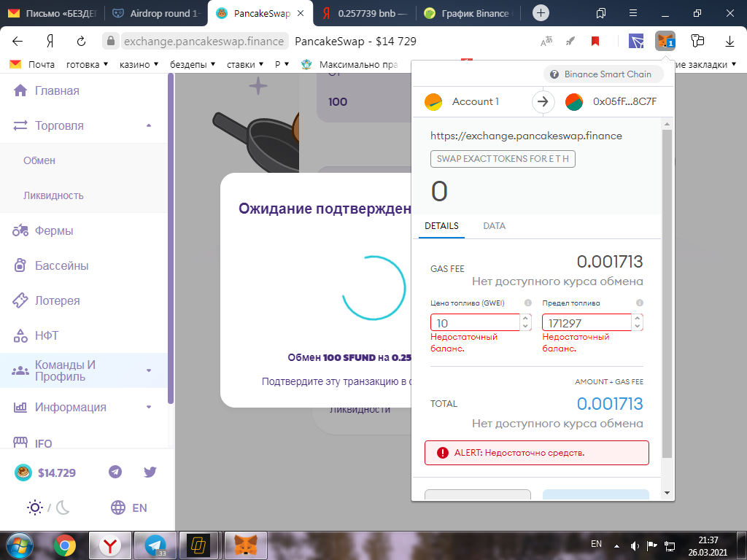The height and width of the screenshot is (560, 747).
Task: Open Telegram from the taskbar
Action: [x=155, y=545]
